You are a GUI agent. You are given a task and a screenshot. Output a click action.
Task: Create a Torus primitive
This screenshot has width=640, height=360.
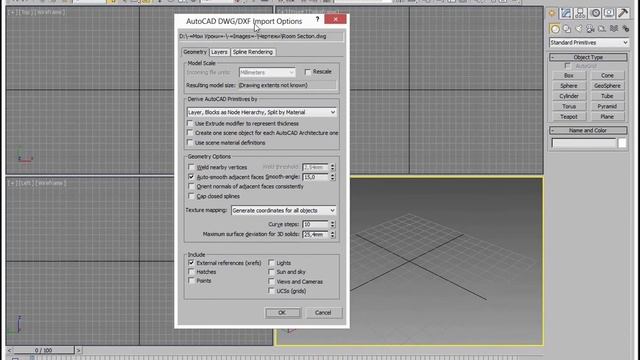pos(569,106)
